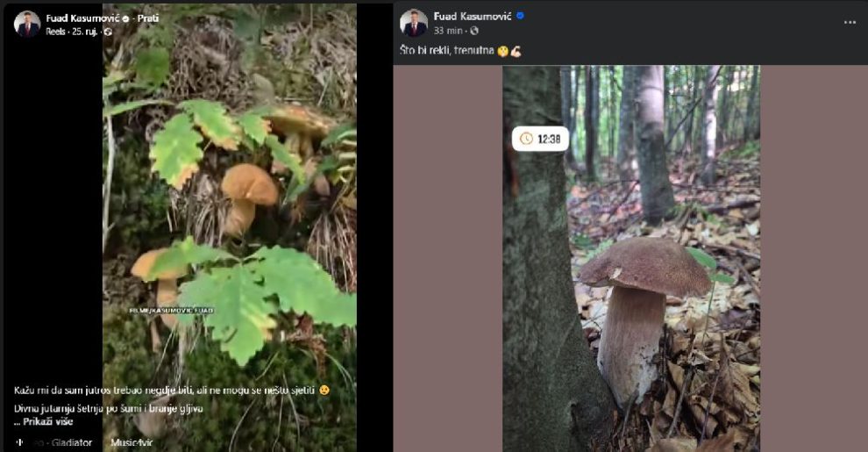Click the globe privacy icon beside '33 min'
The height and width of the screenshot is (452, 868).
475,31
